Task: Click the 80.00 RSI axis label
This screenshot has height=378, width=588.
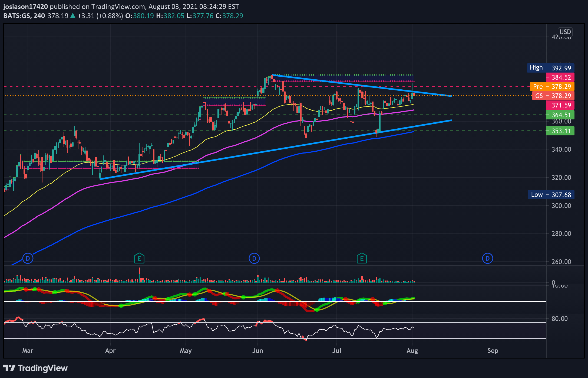Action: pyautogui.click(x=560, y=318)
